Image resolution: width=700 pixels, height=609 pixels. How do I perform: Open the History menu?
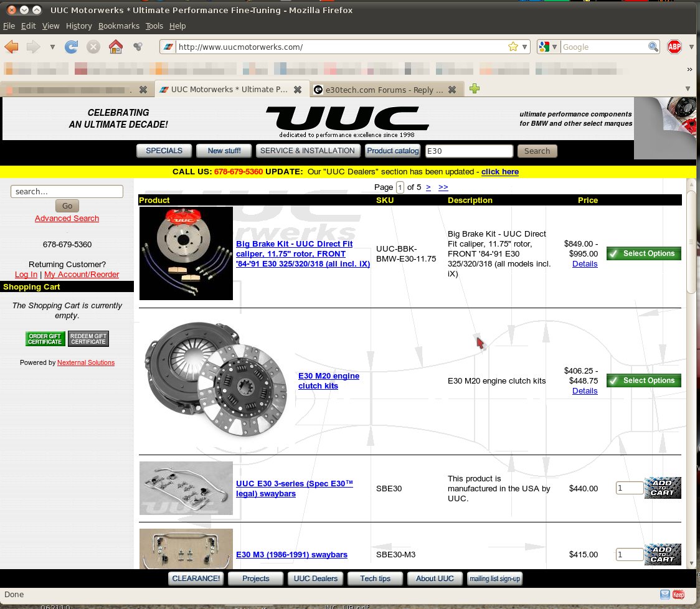(x=78, y=26)
